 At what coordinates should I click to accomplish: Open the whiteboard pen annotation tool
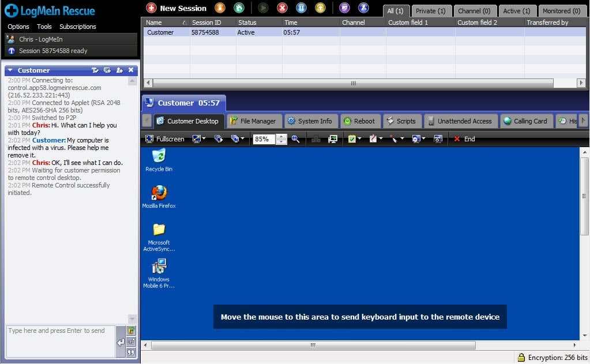[373, 139]
